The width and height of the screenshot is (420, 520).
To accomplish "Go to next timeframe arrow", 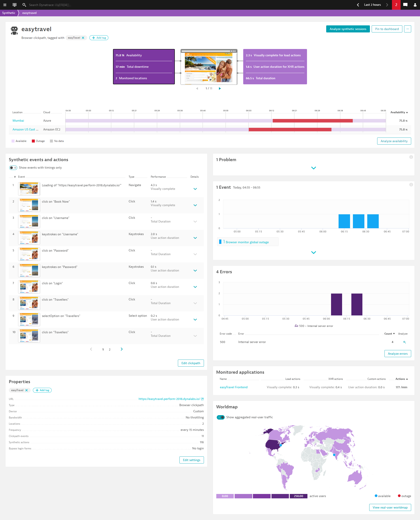I will click(387, 5).
